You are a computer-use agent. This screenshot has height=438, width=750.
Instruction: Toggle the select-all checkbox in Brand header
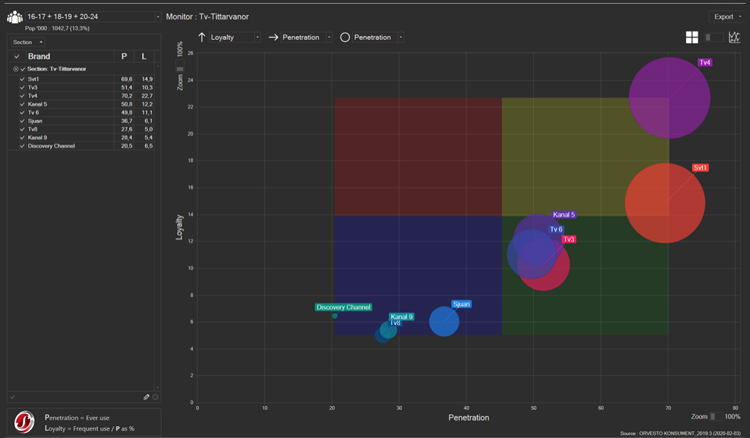(x=17, y=57)
